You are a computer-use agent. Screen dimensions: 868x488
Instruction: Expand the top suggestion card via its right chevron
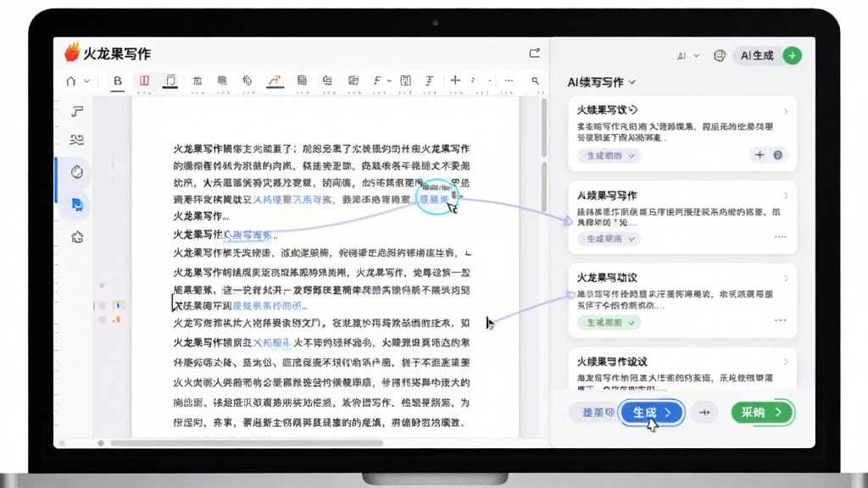786,111
